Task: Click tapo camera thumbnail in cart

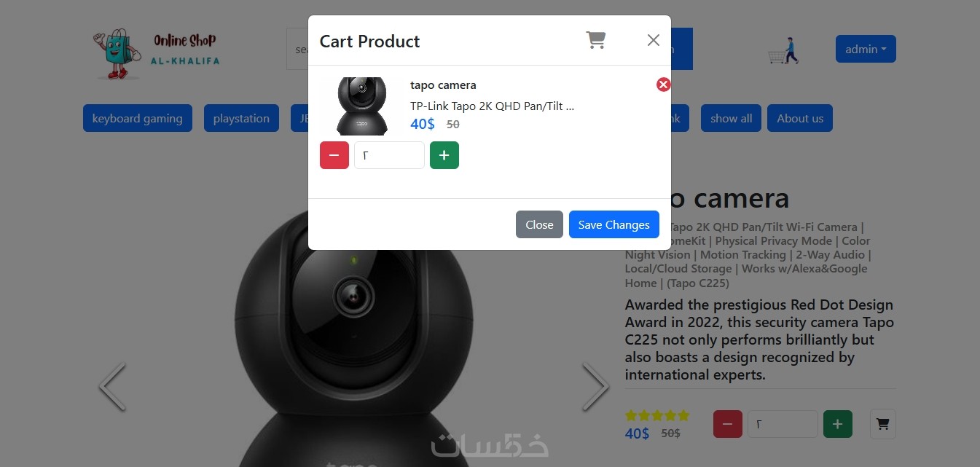Action: click(x=362, y=106)
